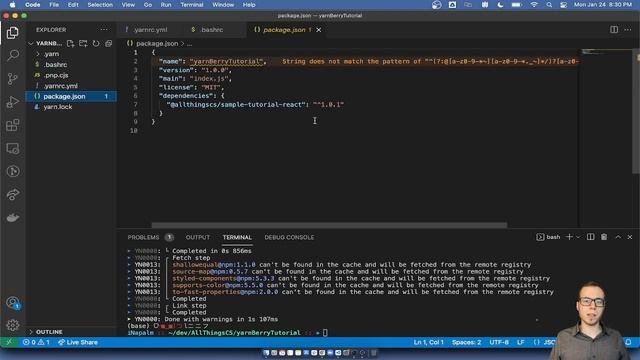Open Spotlight search in menu bar

pos(549,4)
